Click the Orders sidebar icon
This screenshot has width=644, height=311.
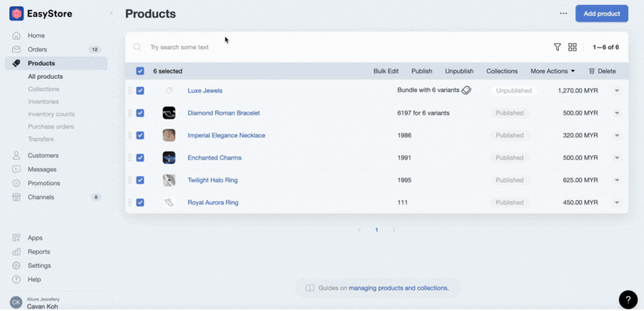pos(16,49)
